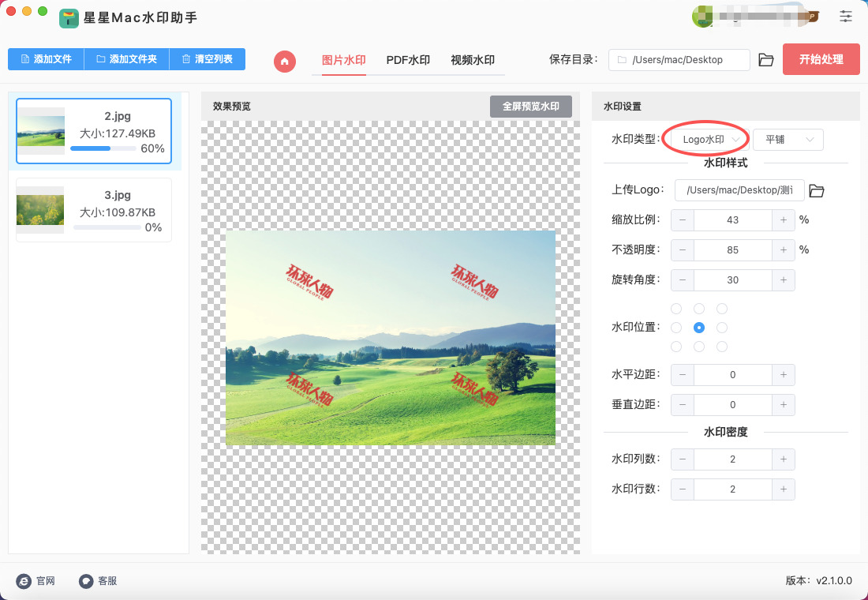Open 官网 website icon in footer
The height and width of the screenshot is (600, 868).
[24, 581]
